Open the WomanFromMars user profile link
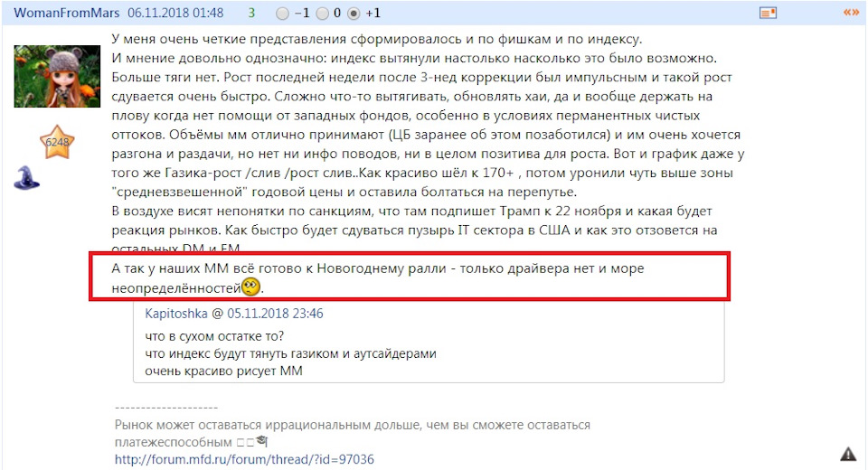 click(x=66, y=13)
